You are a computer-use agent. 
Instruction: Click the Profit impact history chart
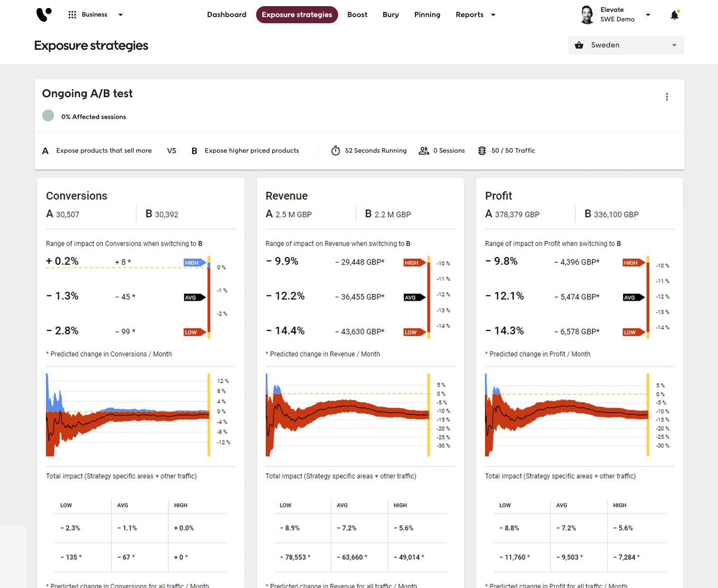pyautogui.click(x=567, y=415)
